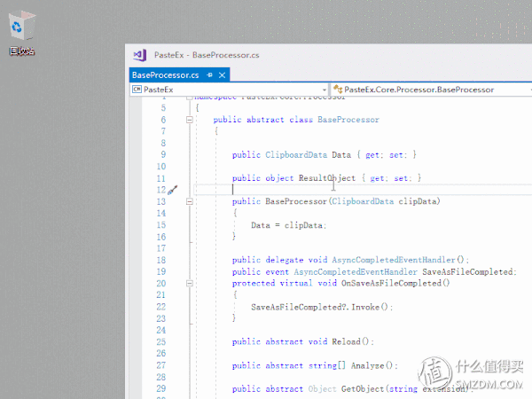The width and height of the screenshot is (532, 399).
Task: Click the ResultObject property name
Action: [327, 178]
